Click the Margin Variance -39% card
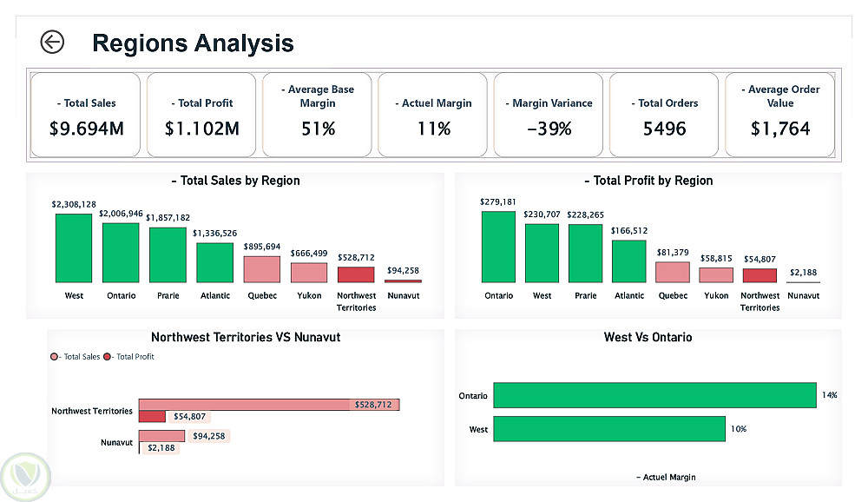Image resolution: width=868 pixels, height=502 pixels. pos(549,115)
